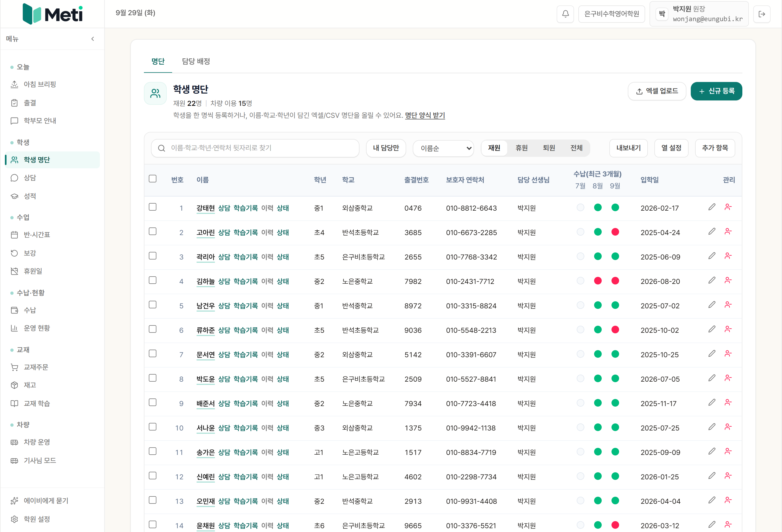This screenshot has height=532, width=782.
Task: Open 차량 운영 in the sidebar
Action: click(52, 442)
